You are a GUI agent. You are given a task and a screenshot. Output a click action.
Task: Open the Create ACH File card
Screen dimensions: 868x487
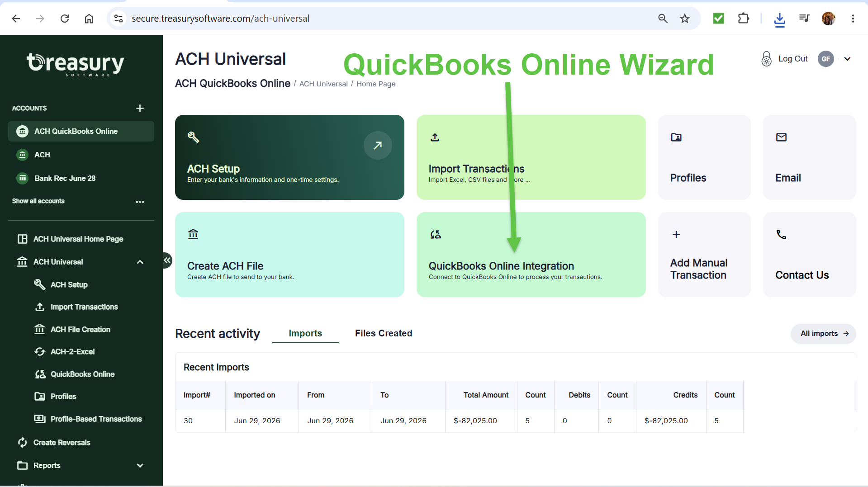pos(289,255)
